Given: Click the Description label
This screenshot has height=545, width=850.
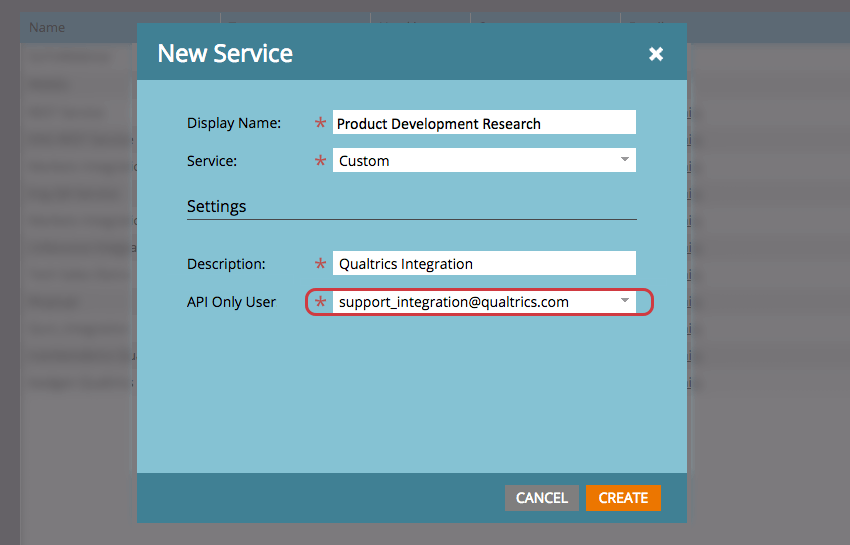Looking at the screenshot, I should point(226,264).
